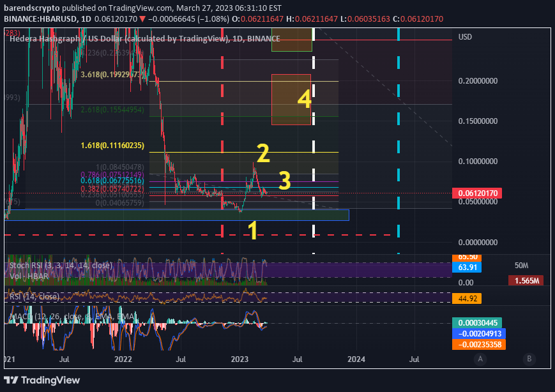This screenshot has width=555, height=392.
Task: Expand the RSI (14, close) indicator label
Action: [x=34, y=297]
